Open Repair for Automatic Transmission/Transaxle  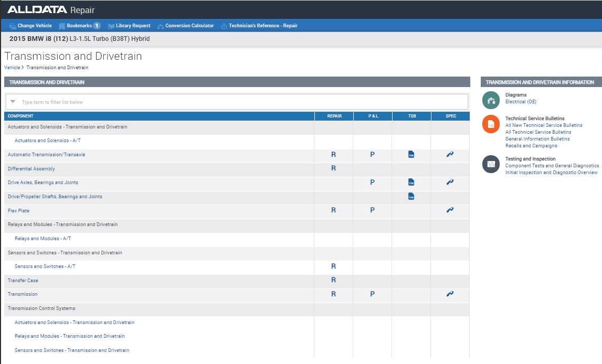[333, 155]
